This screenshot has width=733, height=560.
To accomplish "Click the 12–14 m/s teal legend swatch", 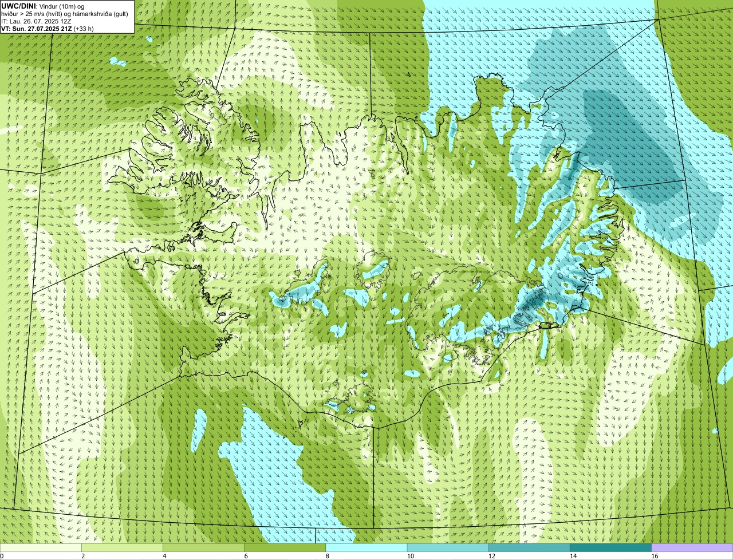I will tap(529, 548).
